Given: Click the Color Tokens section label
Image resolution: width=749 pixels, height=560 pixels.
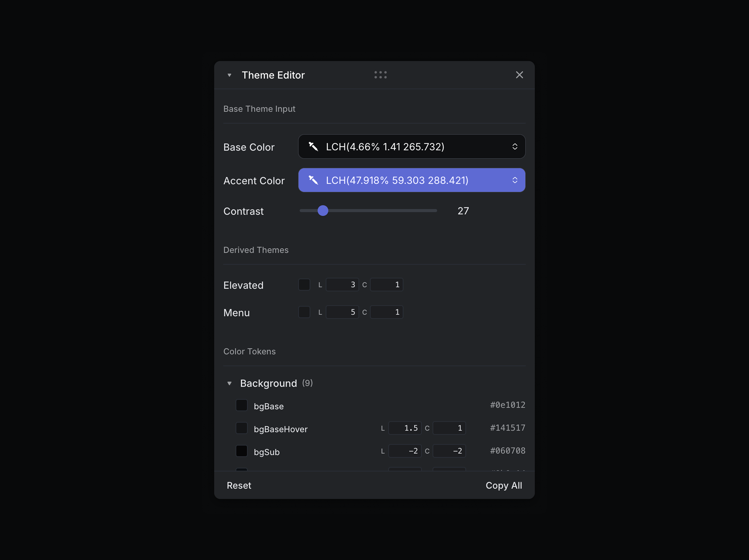Looking at the screenshot, I should point(249,351).
